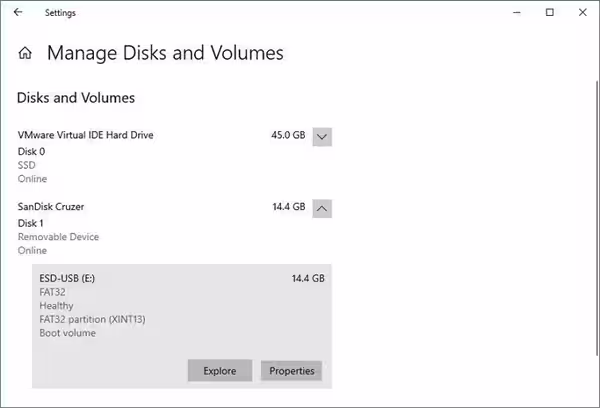The image size is (600, 408).
Task: Click the Disks and Volumes subheading
Action: [x=76, y=98]
